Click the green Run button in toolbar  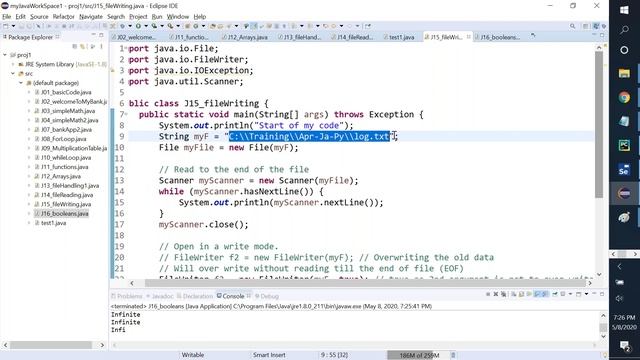pyautogui.click(x=138, y=26)
